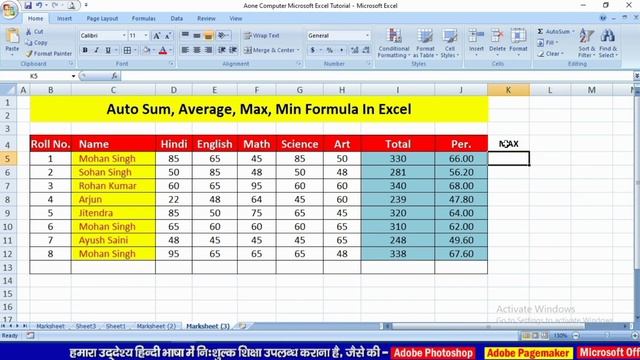This screenshot has width=640, height=360.
Task: Decrease decimal places
Action: [x=366, y=50]
